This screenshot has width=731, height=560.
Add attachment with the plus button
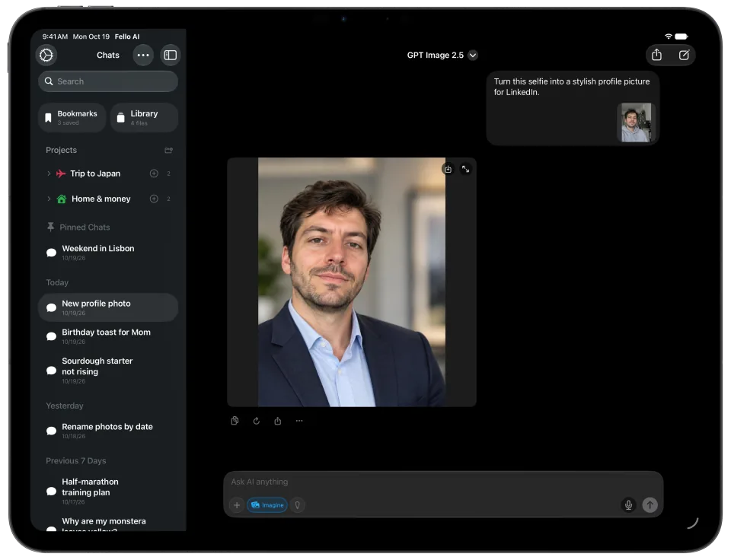click(237, 505)
